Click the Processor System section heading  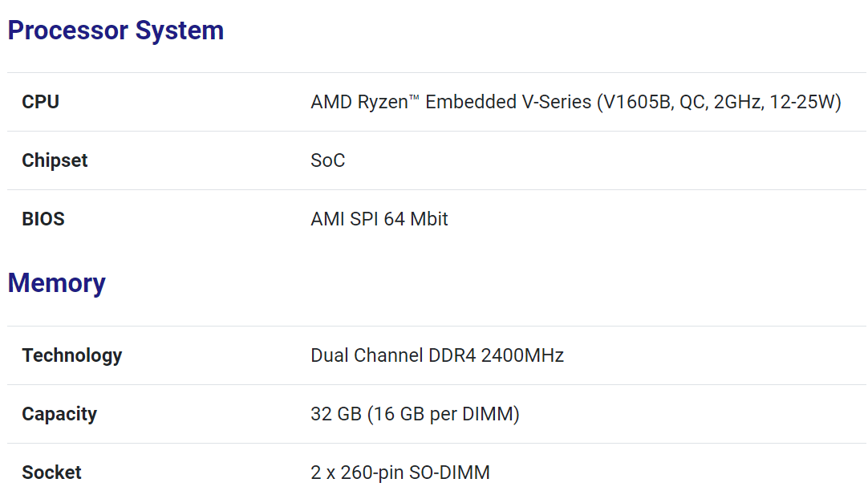click(x=116, y=30)
